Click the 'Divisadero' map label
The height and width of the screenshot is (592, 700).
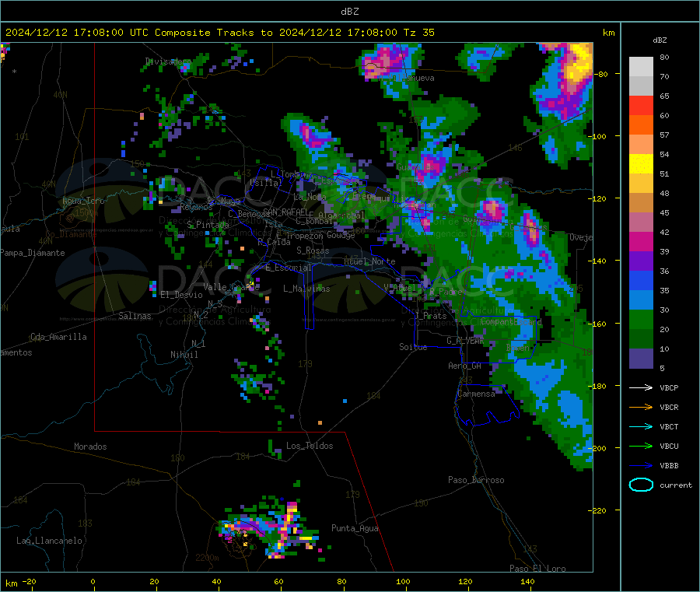click(x=168, y=61)
